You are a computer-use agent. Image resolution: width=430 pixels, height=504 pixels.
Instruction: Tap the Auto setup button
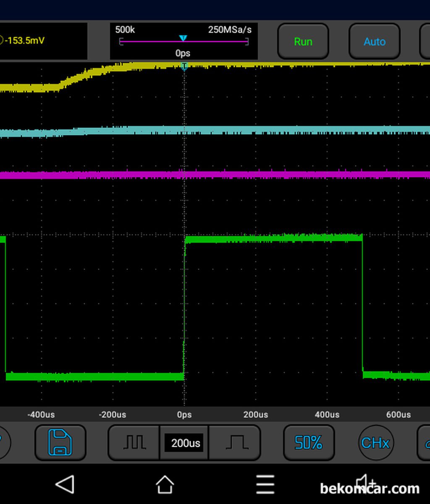374,42
